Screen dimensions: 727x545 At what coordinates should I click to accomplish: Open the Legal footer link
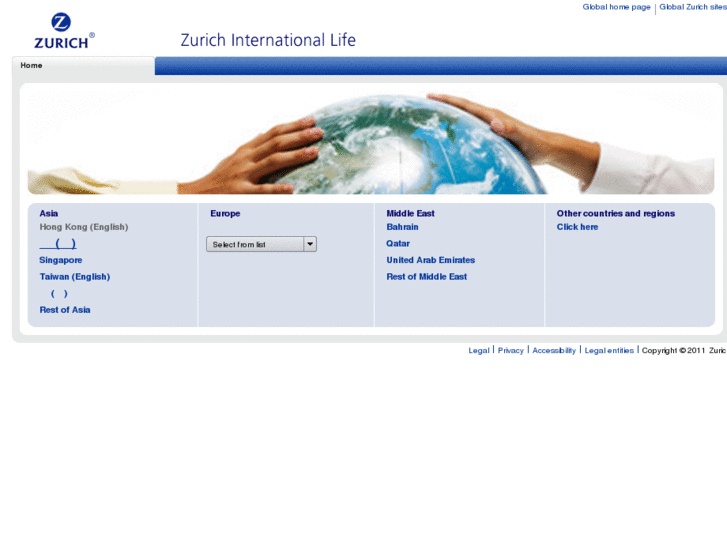(478, 350)
